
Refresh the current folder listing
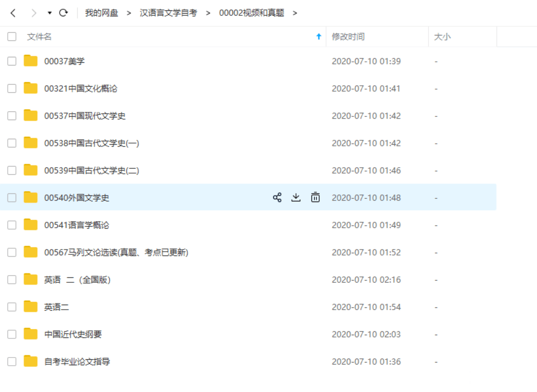pyautogui.click(x=63, y=13)
